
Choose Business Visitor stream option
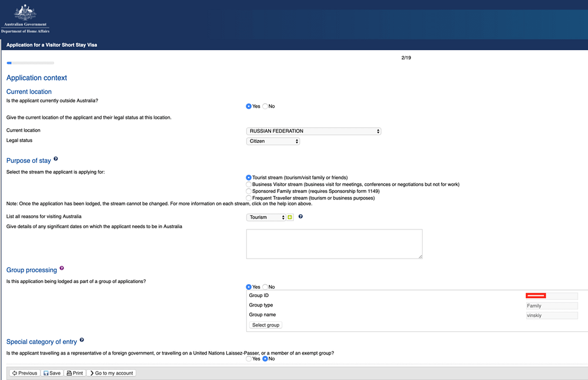(249, 184)
